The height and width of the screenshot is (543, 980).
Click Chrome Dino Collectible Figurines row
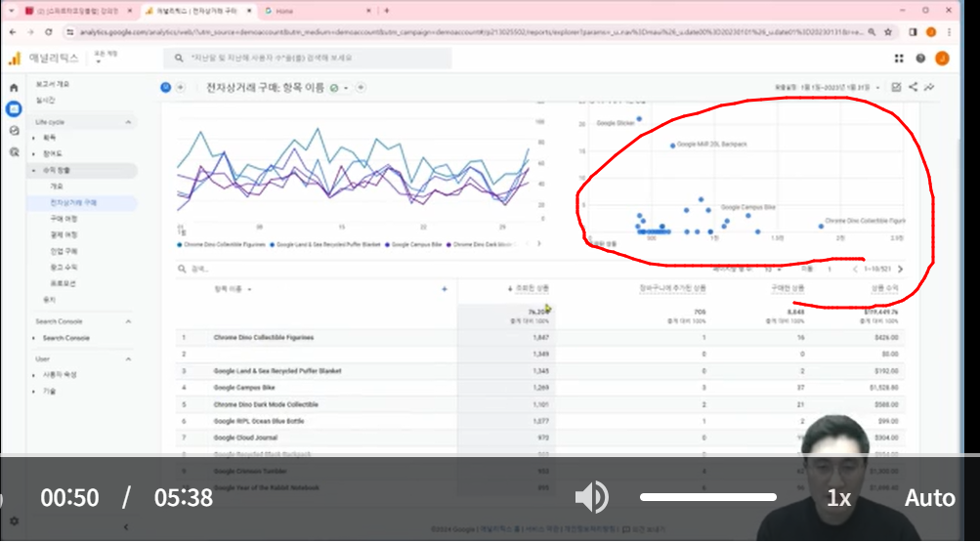[x=540, y=338]
